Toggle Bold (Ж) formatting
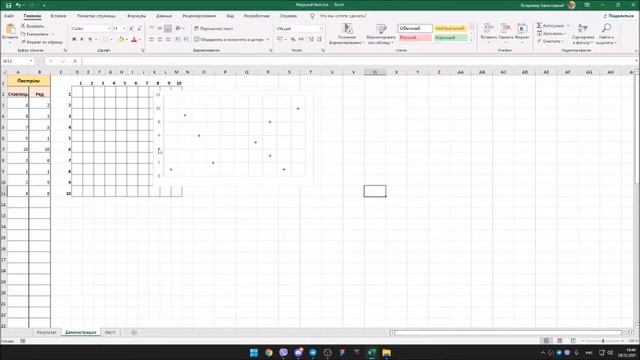The image size is (640, 360). [x=74, y=40]
